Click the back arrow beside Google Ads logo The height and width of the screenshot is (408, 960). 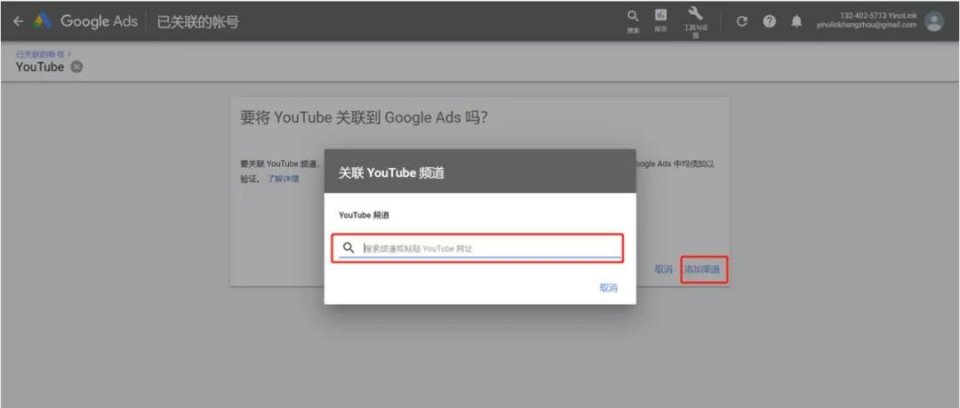(17, 21)
